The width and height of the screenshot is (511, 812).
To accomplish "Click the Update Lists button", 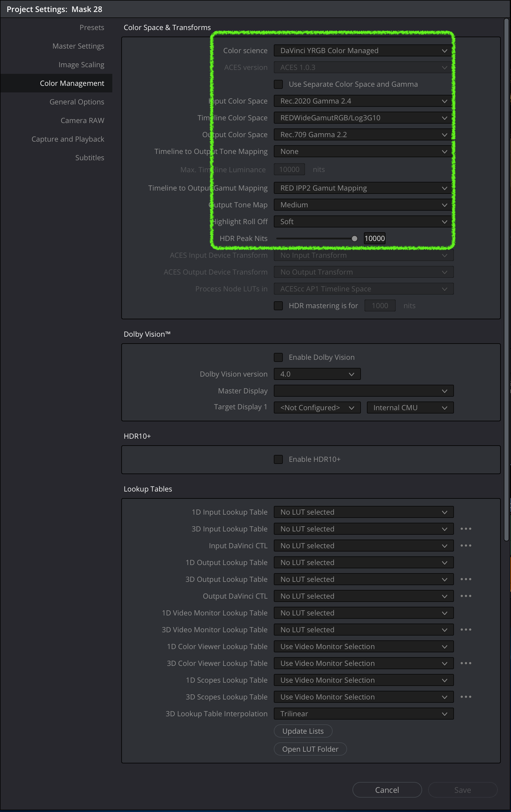I will 303,731.
